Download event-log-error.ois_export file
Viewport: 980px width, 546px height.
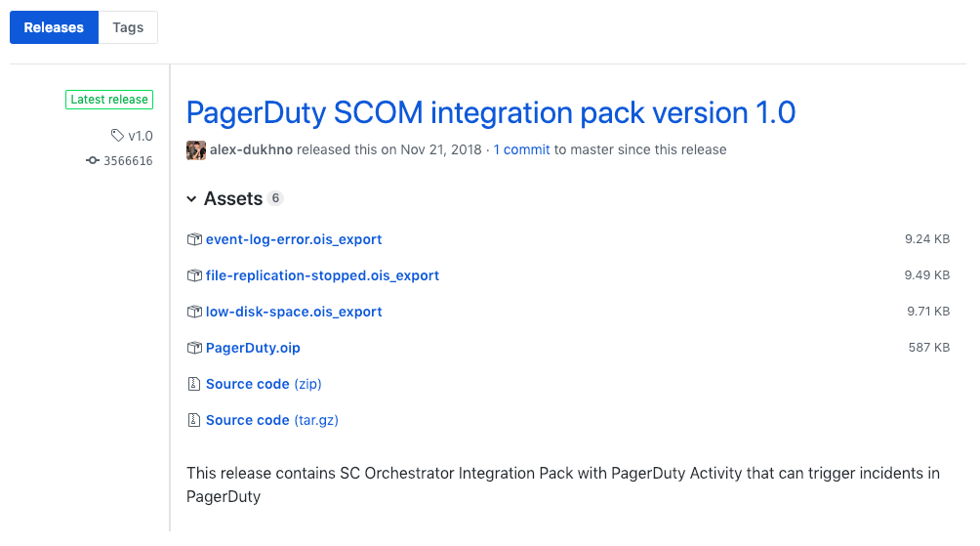point(293,239)
